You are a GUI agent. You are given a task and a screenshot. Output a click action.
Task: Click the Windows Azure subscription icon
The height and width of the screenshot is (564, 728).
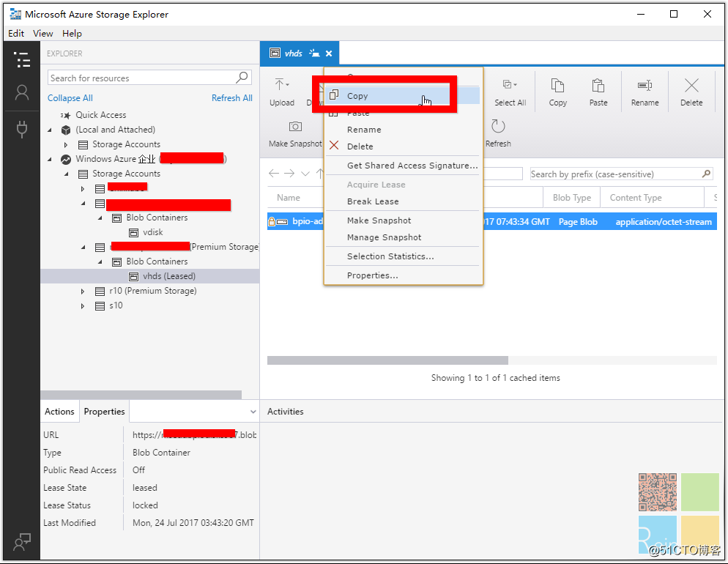click(66, 159)
